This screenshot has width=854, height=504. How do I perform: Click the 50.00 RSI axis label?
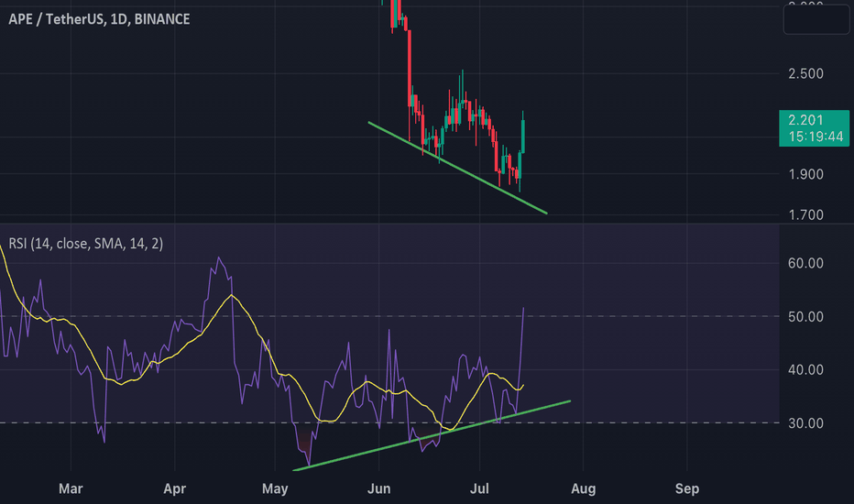(805, 316)
